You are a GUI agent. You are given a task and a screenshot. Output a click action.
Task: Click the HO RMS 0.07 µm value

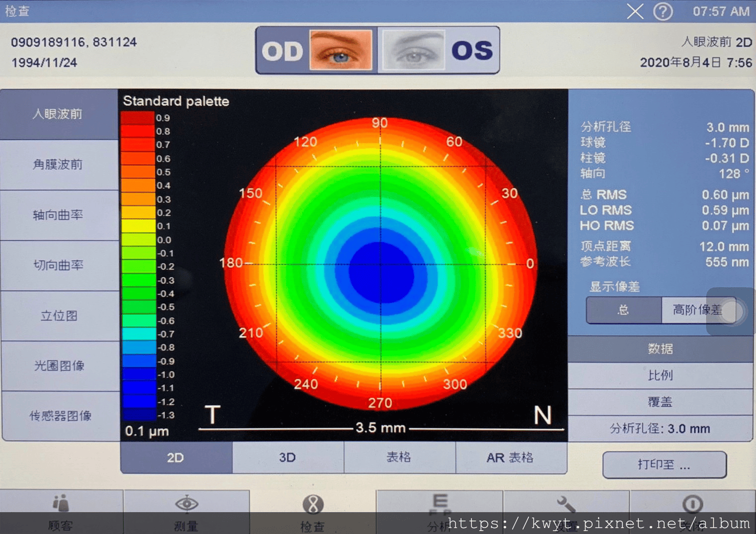[725, 226]
